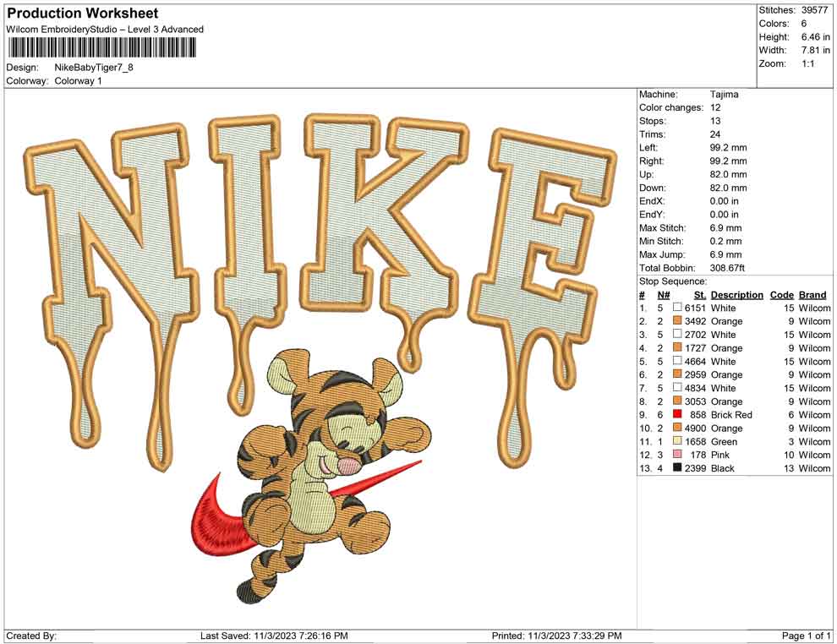Click the white swatch in stop row 1
837x644 pixels.
[677, 308]
